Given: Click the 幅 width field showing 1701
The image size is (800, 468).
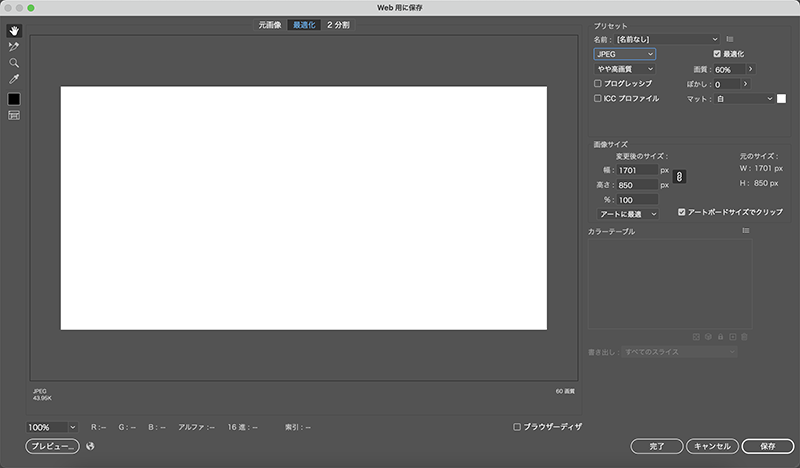Looking at the screenshot, I should point(637,170).
